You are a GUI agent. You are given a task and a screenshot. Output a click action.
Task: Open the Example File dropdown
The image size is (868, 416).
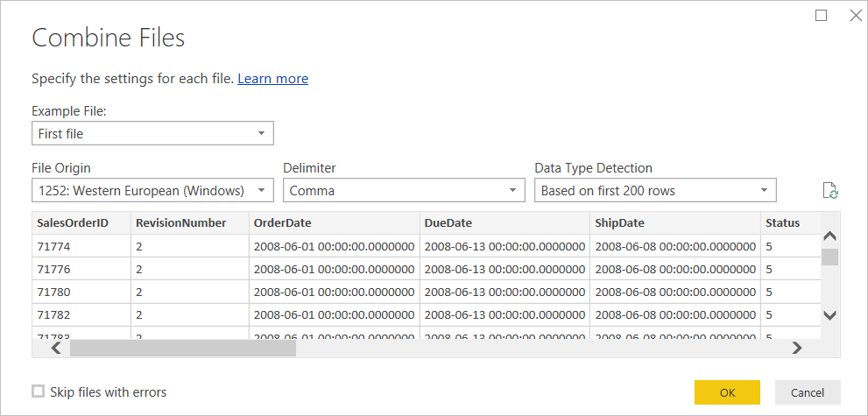(x=152, y=133)
